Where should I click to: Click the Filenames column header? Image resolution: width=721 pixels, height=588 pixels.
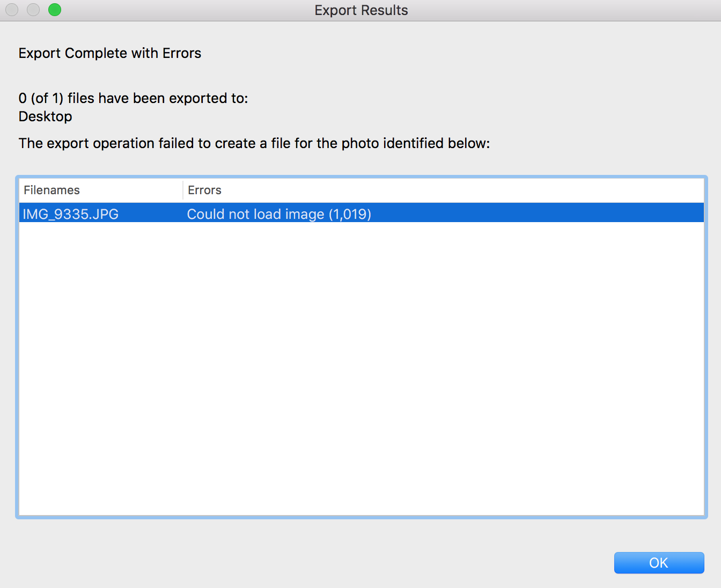52,190
